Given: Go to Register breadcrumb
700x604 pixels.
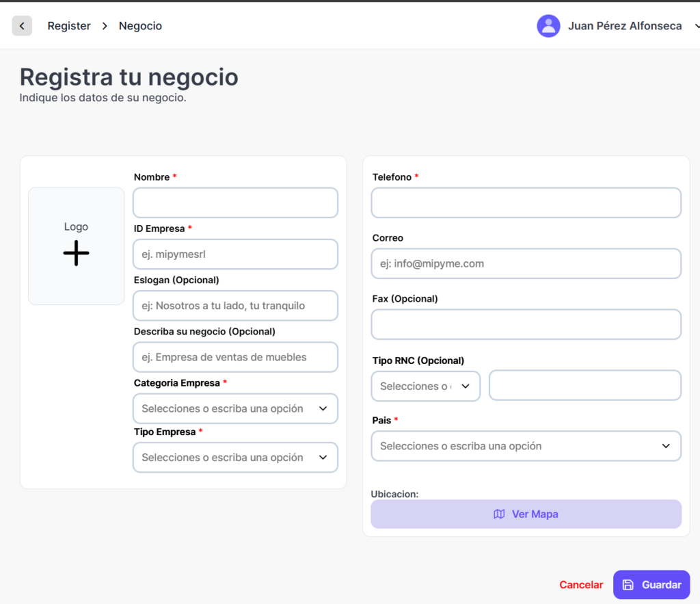Looking at the screenshot, I should pyautogui.click(x=69, y=26).
